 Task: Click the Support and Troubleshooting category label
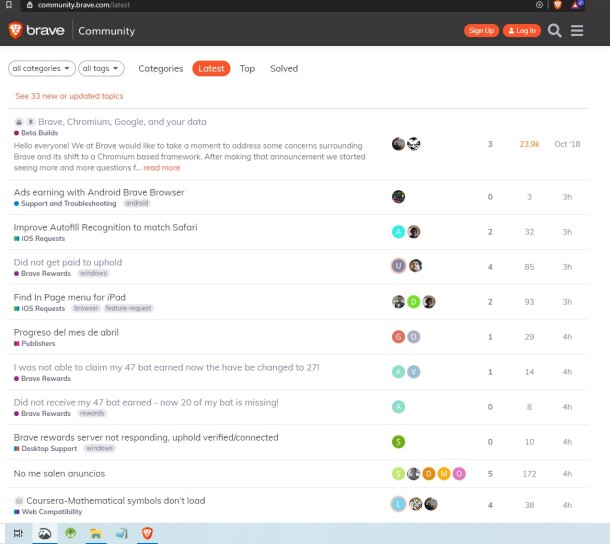click(x=65, y=204)
